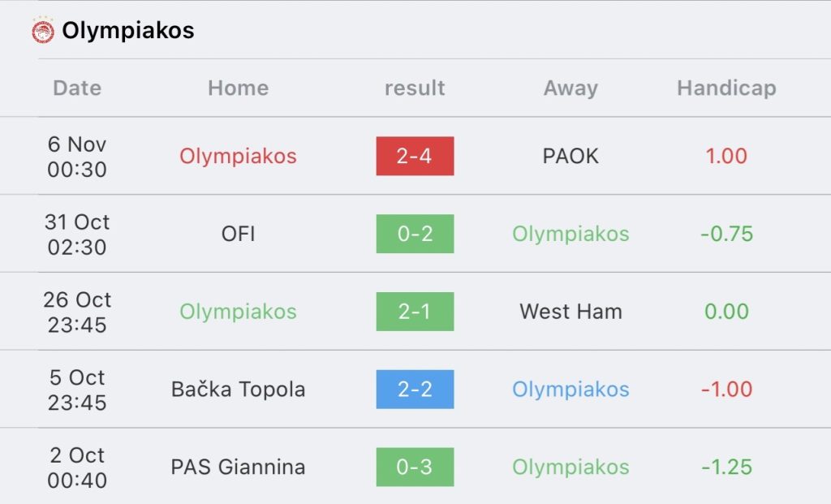Select the result column header
This screenshot has width=831, height=504.
415,88
